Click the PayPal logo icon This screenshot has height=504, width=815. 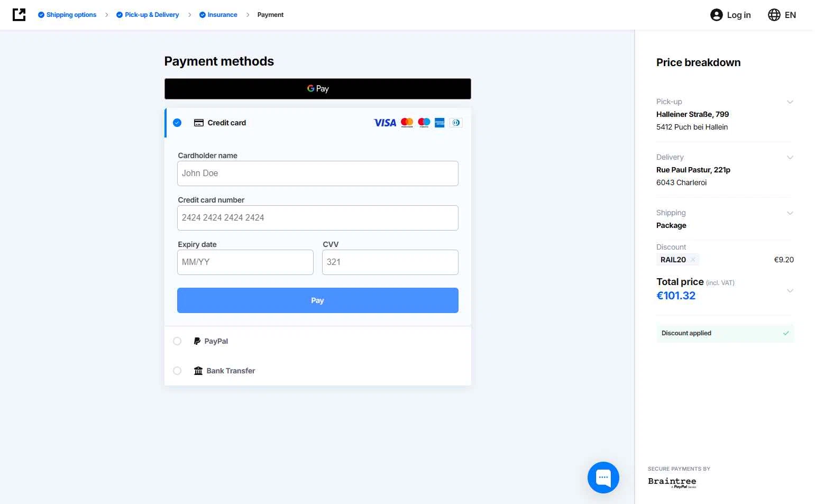click(197, 341)
